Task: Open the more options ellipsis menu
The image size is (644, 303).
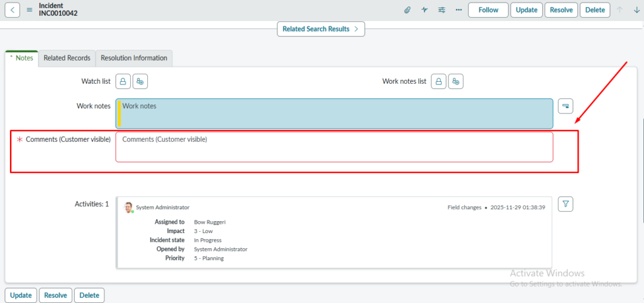Action: click(x=458, y=10)
